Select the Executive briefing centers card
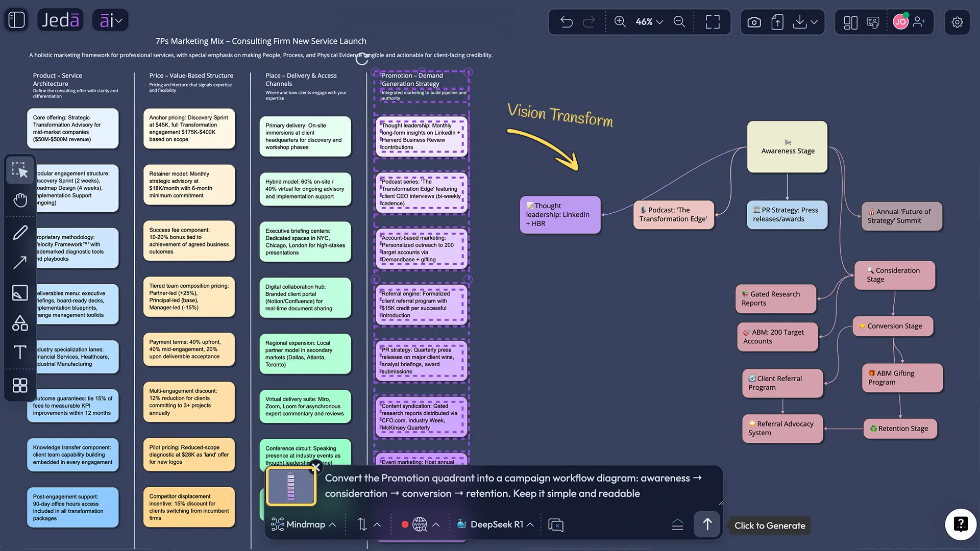 305,242
